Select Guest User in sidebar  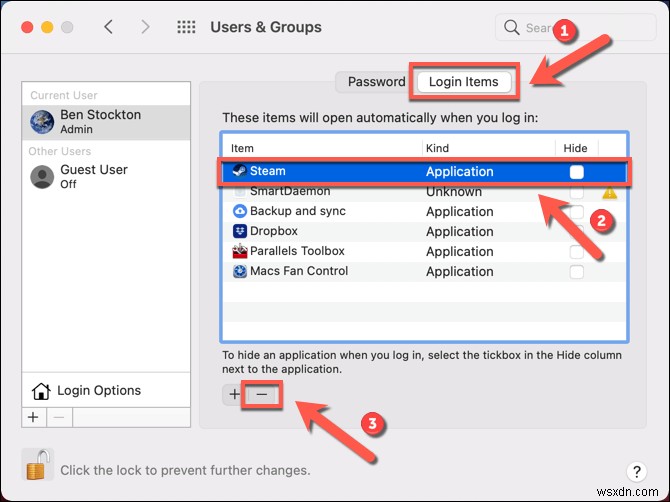[106, 177]
